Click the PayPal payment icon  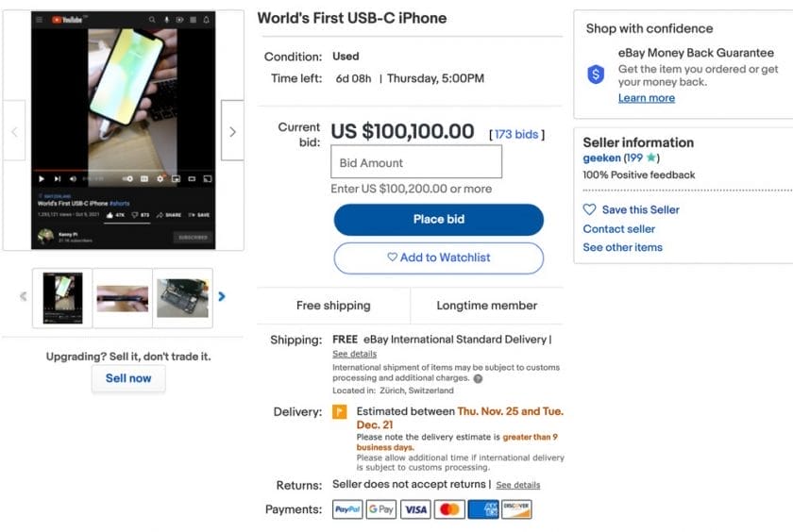[x=347, y=509]
